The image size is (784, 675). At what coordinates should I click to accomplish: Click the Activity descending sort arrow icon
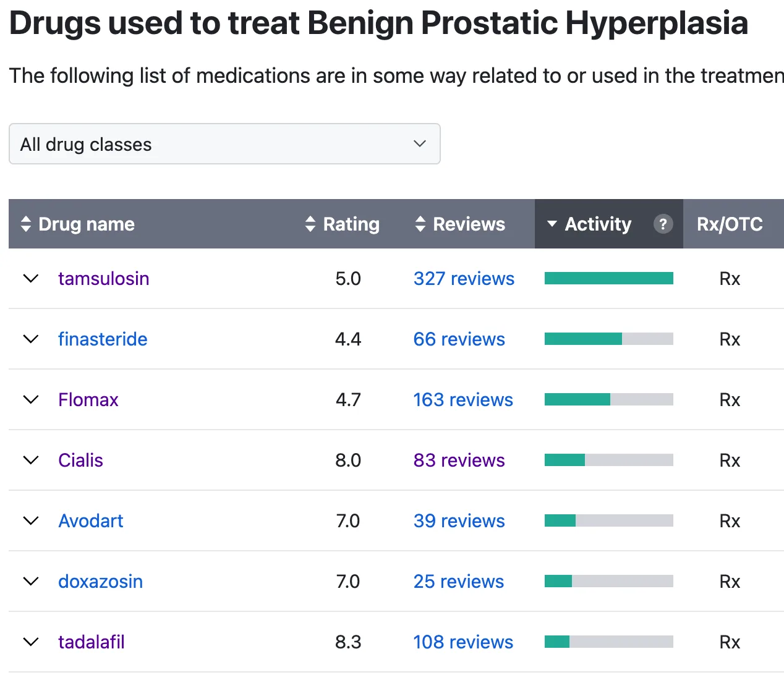[x=552, y=224]
